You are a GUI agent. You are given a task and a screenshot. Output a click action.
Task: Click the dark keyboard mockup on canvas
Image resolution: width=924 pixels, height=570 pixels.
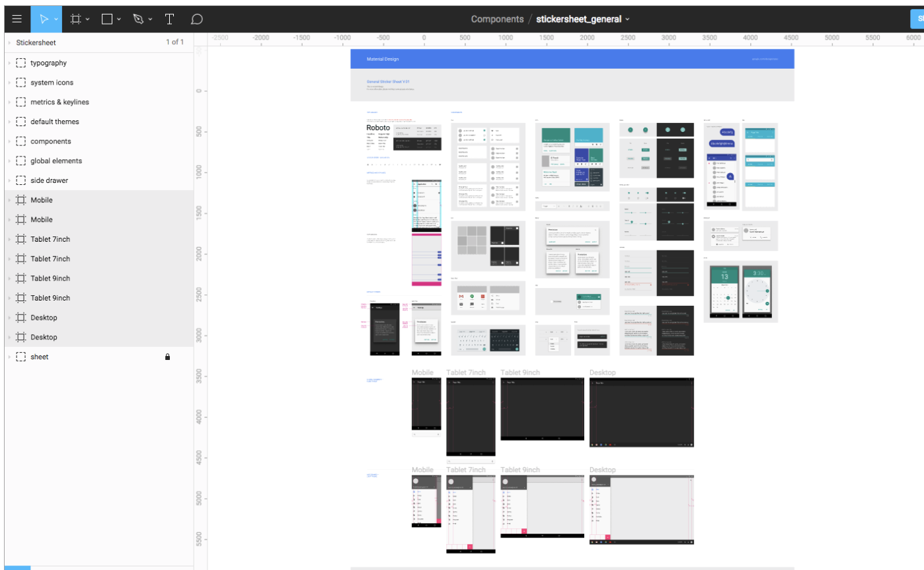pos(506,339)
